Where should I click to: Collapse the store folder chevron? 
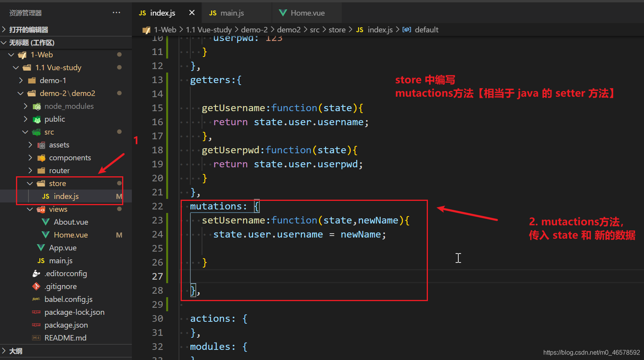[30, 184]
